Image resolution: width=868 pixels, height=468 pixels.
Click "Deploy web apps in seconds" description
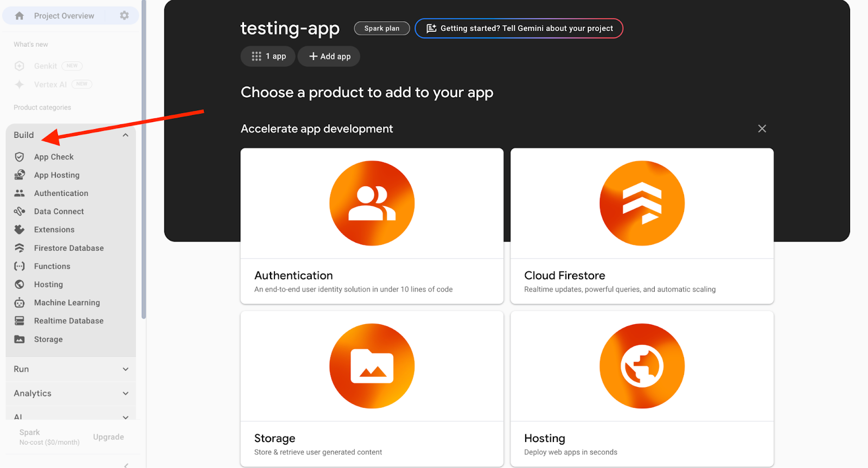[571, 452]
